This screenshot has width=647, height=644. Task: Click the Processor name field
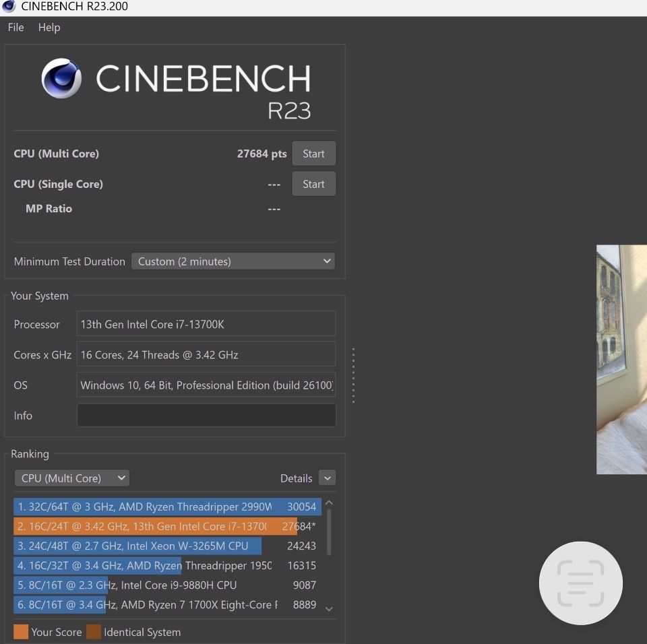click(206, 324)
